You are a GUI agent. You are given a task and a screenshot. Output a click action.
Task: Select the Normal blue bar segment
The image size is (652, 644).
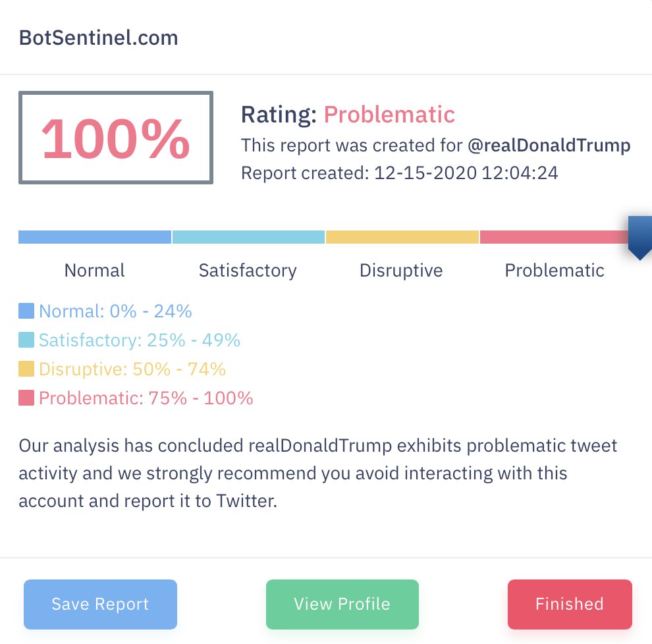point(95,237)
